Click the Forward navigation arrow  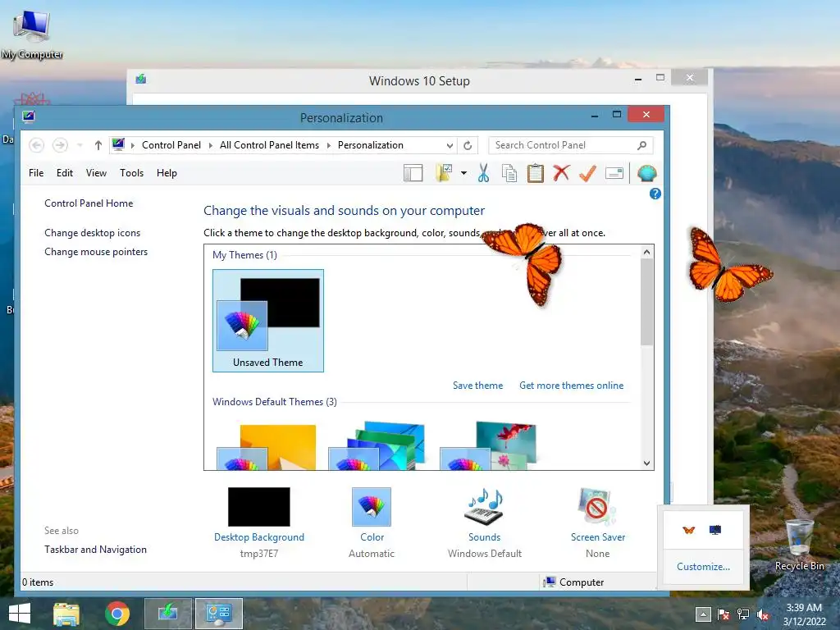tap(60, 145)
